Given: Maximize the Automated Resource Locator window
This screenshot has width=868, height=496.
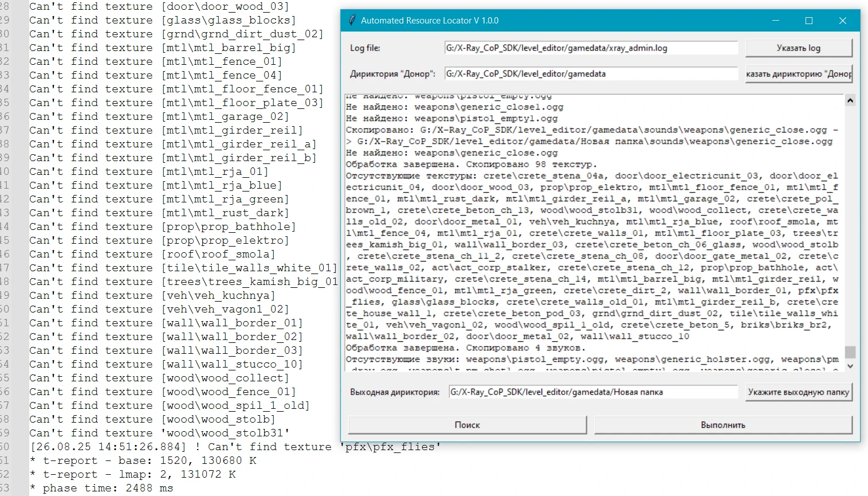Looking at the screenshot, I should (x=809, y=21).
